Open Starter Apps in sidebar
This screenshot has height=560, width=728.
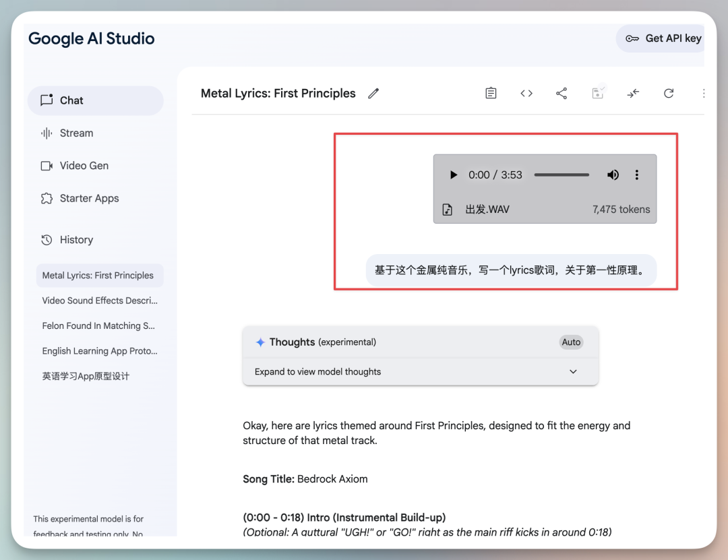click(x=95, y=198)
